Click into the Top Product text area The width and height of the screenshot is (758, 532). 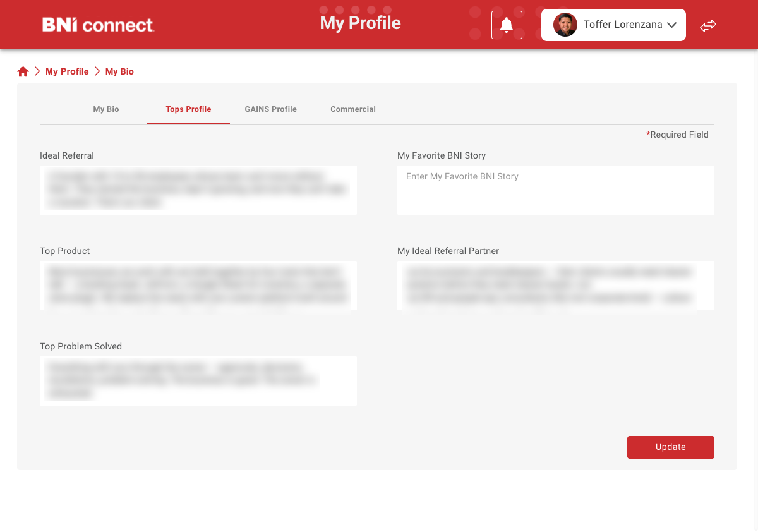pyautogui.click(x=198, y=286)
